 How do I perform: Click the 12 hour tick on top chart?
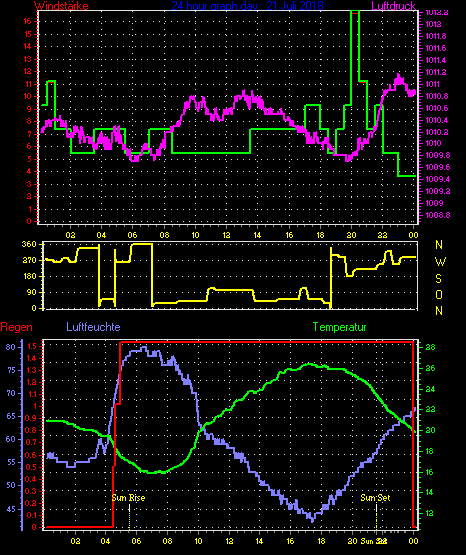click(226, 235)
